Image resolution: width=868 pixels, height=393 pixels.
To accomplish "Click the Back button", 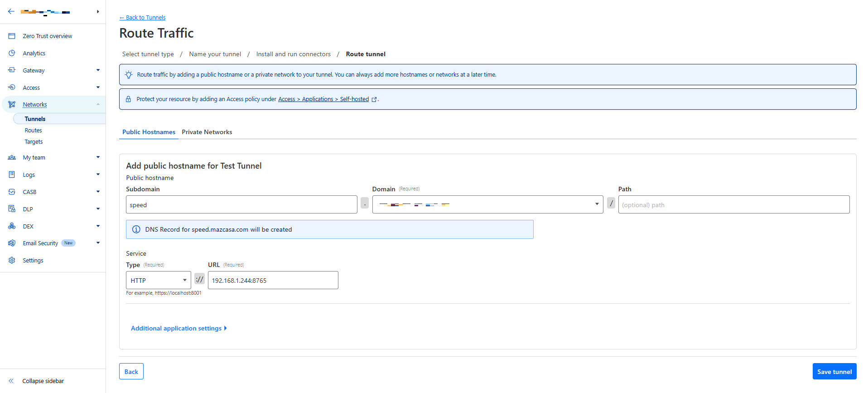I will coord(131,371).
